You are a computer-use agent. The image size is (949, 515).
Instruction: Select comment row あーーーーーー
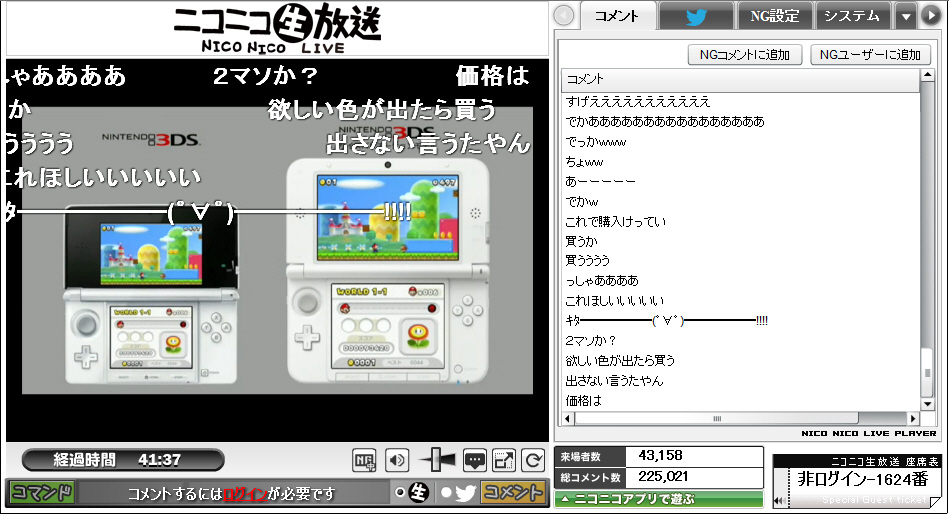(x=740, y=182)
